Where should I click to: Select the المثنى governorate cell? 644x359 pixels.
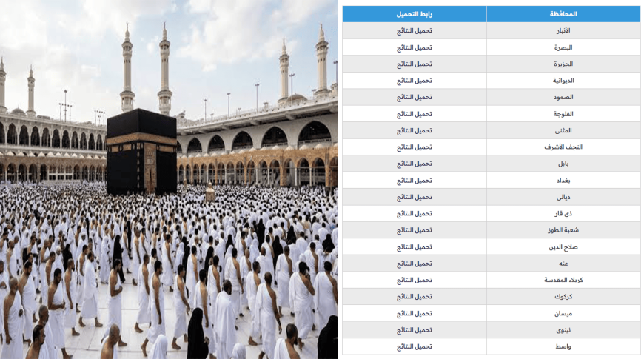[x=563, y=130]
